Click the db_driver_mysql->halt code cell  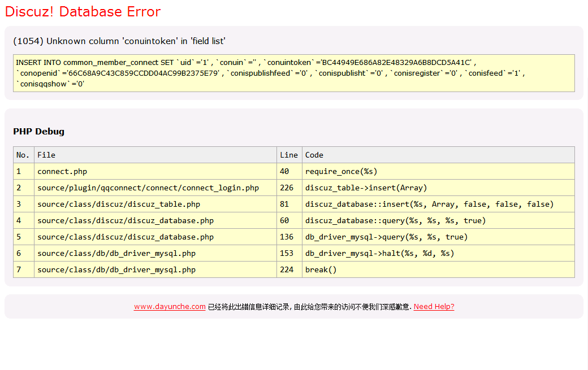438,254
